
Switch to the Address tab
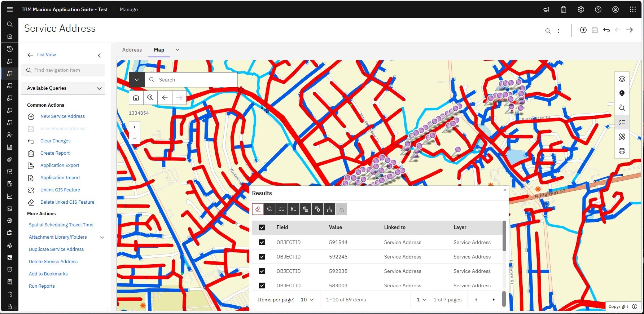[132, 50]
